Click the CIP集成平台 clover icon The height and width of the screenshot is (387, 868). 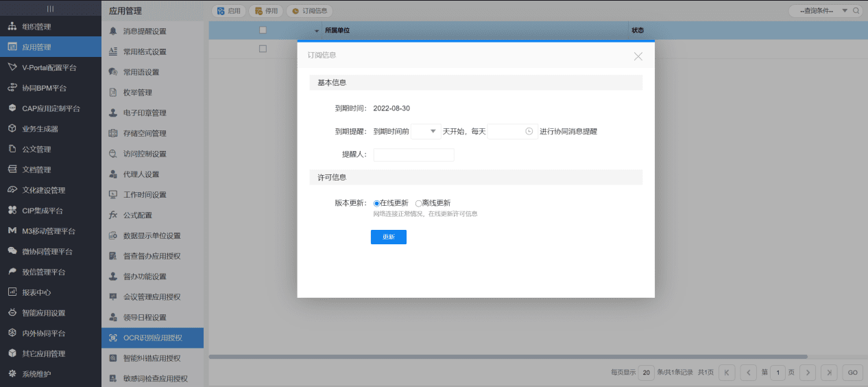coord(12,211)
